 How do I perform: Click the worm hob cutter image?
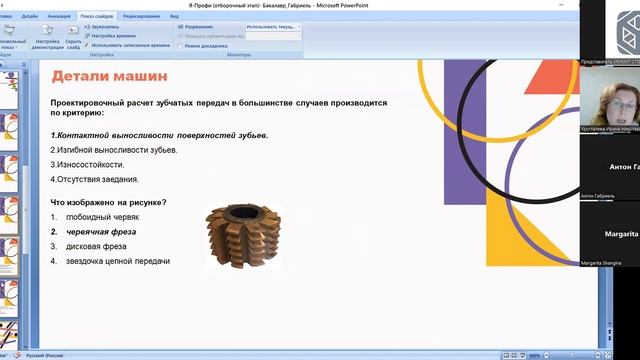(243, 236)
